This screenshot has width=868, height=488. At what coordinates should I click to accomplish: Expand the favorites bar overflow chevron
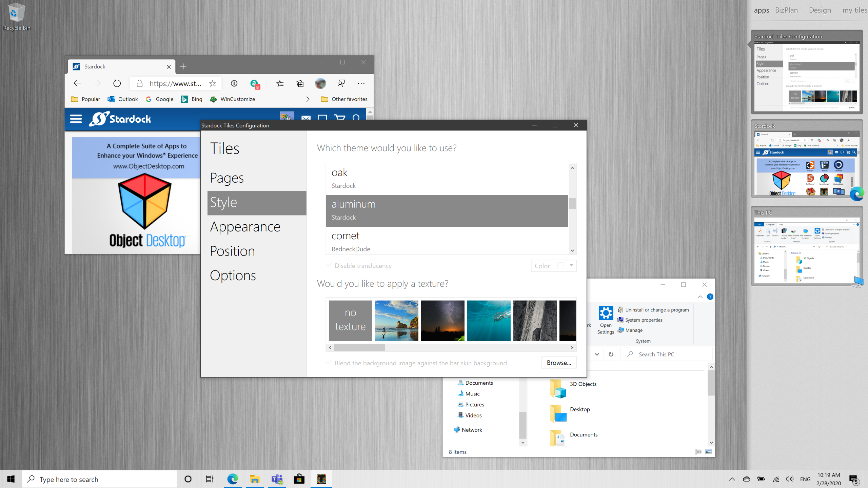click(308, 99)
